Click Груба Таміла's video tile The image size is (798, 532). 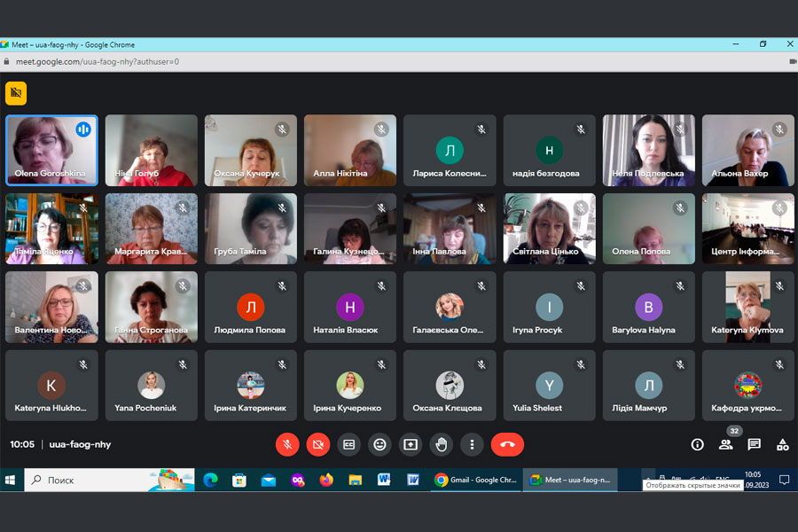click(250, 229)
